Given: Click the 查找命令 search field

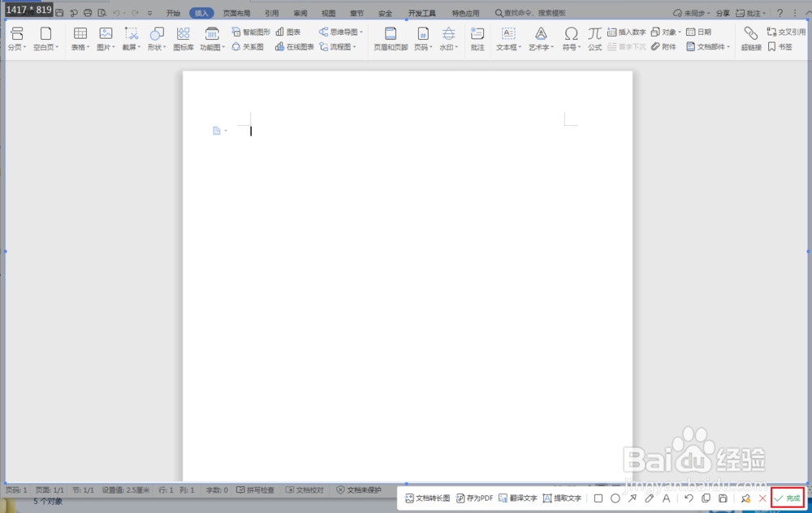Looking at the screenshot, I should (x=530, y=13).
